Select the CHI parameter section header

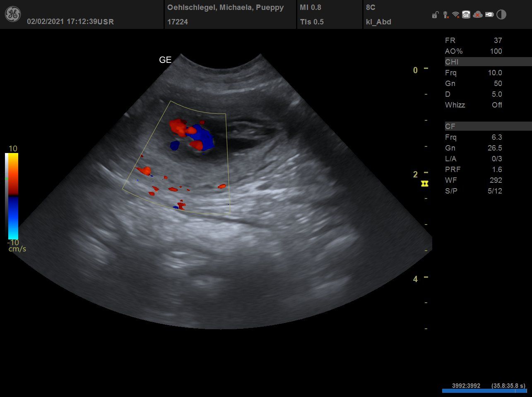(x=488, y=62)
